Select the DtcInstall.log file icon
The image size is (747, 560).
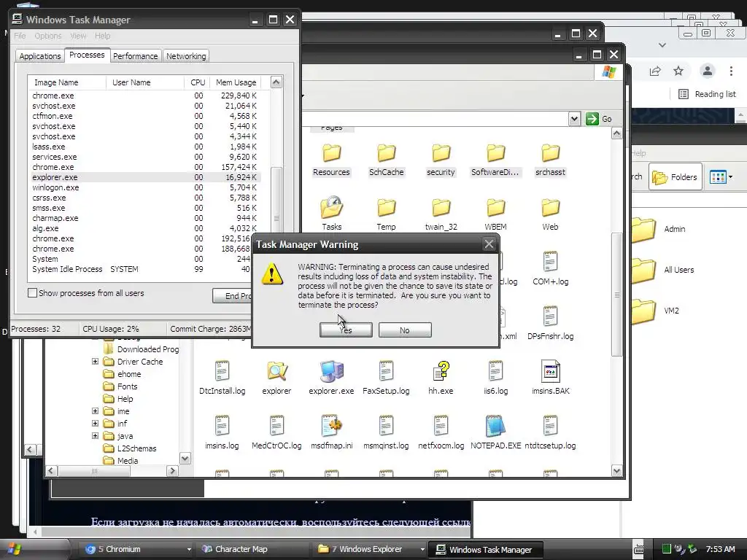222,371
